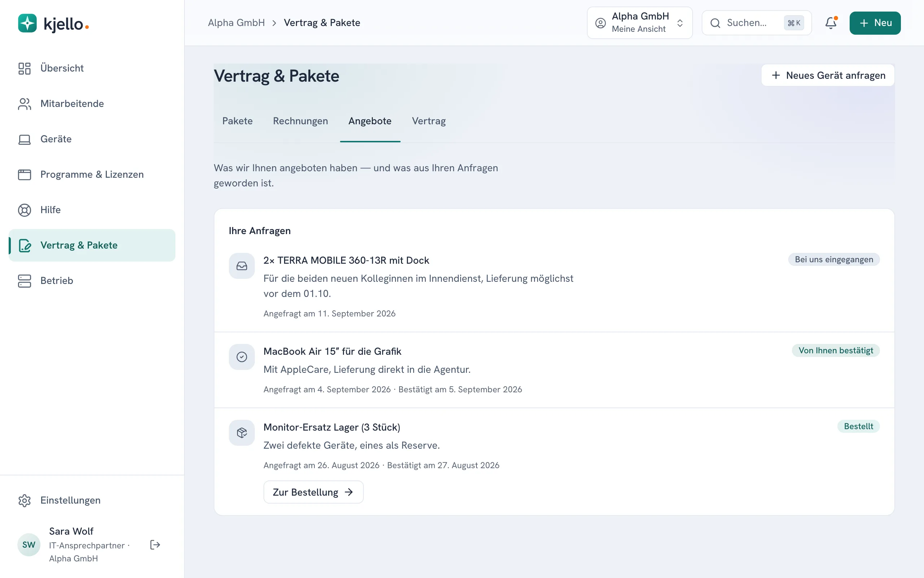Viewport: 924px width, 578px height.
Task: Click the Bestellt status badge
Action: coord(858,426)
